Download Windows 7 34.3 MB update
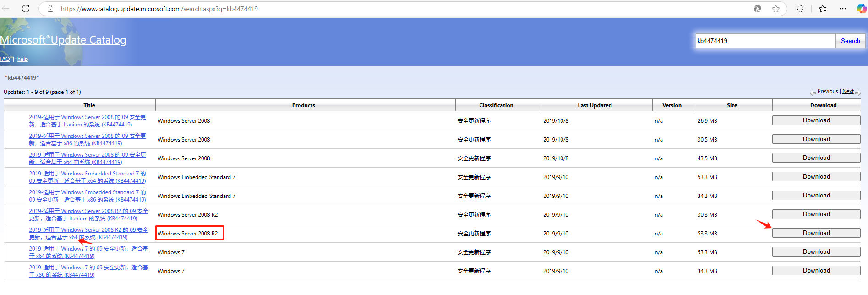Viewport: 868px width, 295px height. coord(816,271)
